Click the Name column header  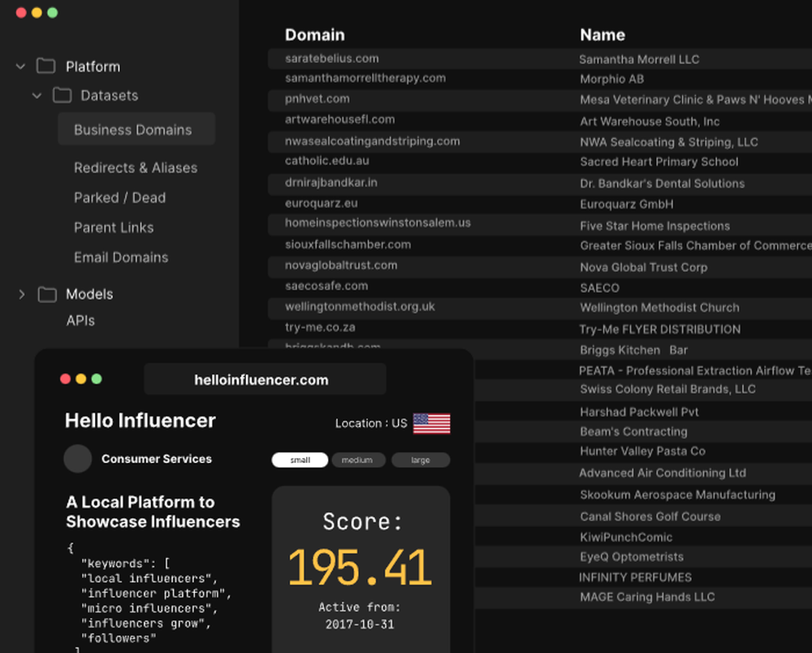click(603, 35)
